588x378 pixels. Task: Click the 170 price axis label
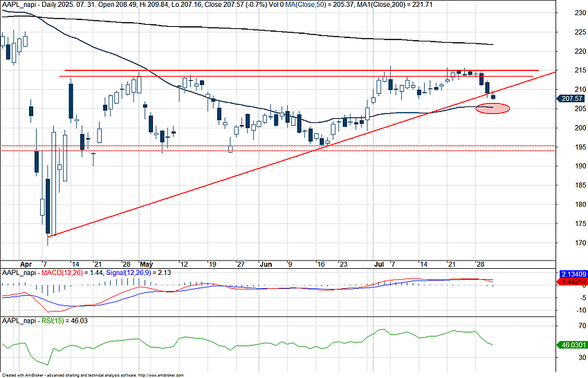point(580,243)
